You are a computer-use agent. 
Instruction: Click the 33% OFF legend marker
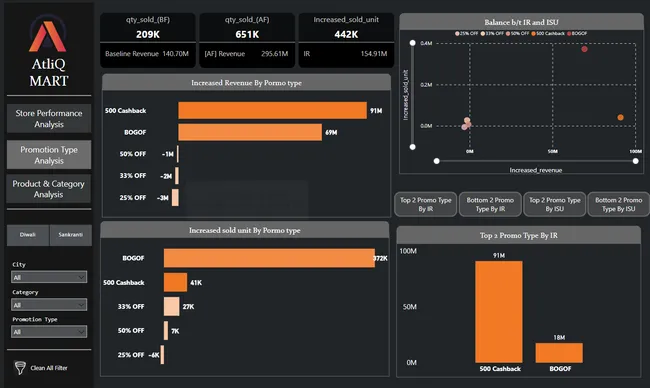[x=483, y=34]
